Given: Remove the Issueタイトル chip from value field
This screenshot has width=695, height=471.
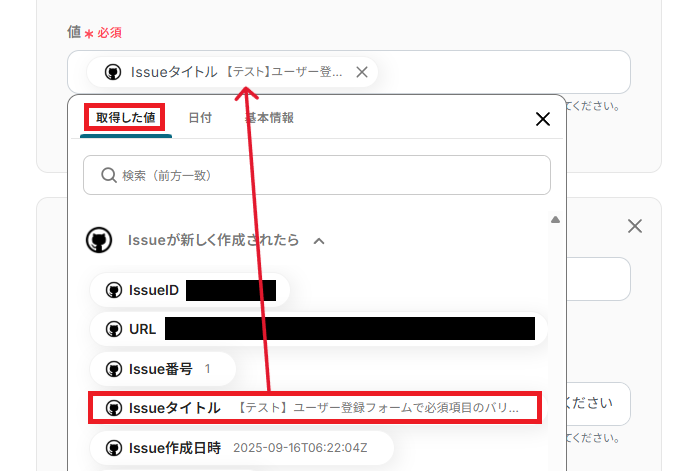Looking at the screenshot, I should (x=362, y=72).
